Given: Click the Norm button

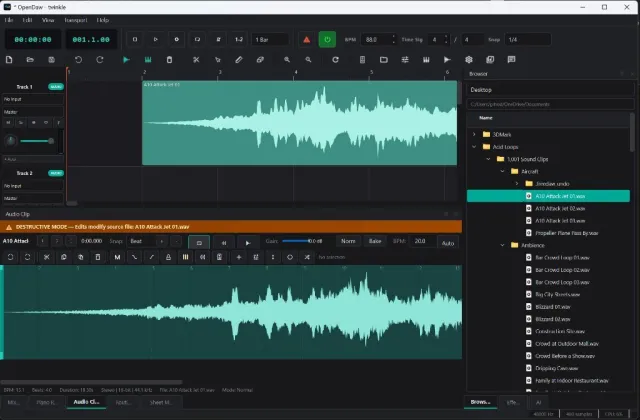Looking at the screenshot, I should point(348,241).
